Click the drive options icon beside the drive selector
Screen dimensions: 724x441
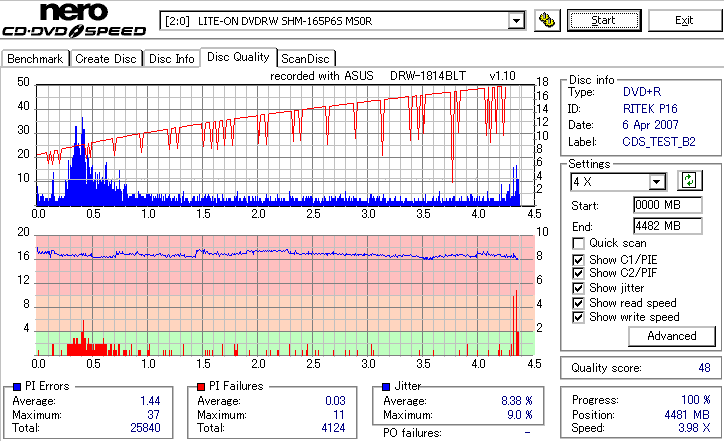pos(547,20)
